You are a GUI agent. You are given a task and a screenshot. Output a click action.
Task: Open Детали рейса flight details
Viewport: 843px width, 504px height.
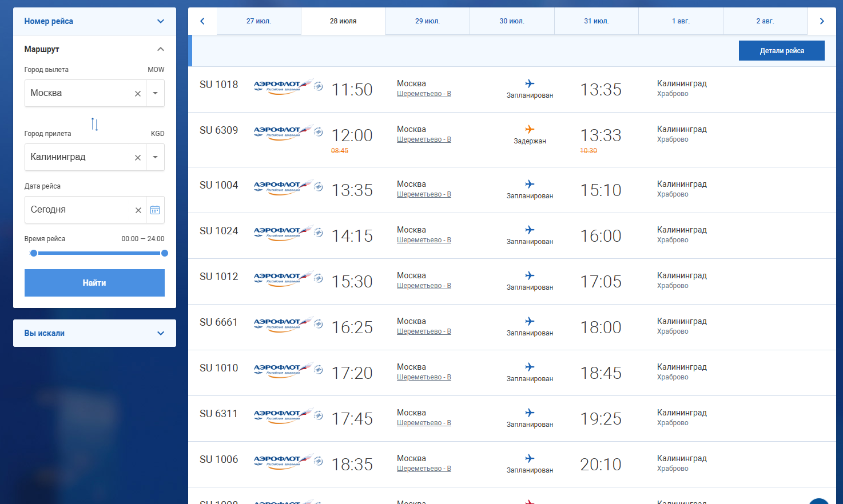coord(782,51)
